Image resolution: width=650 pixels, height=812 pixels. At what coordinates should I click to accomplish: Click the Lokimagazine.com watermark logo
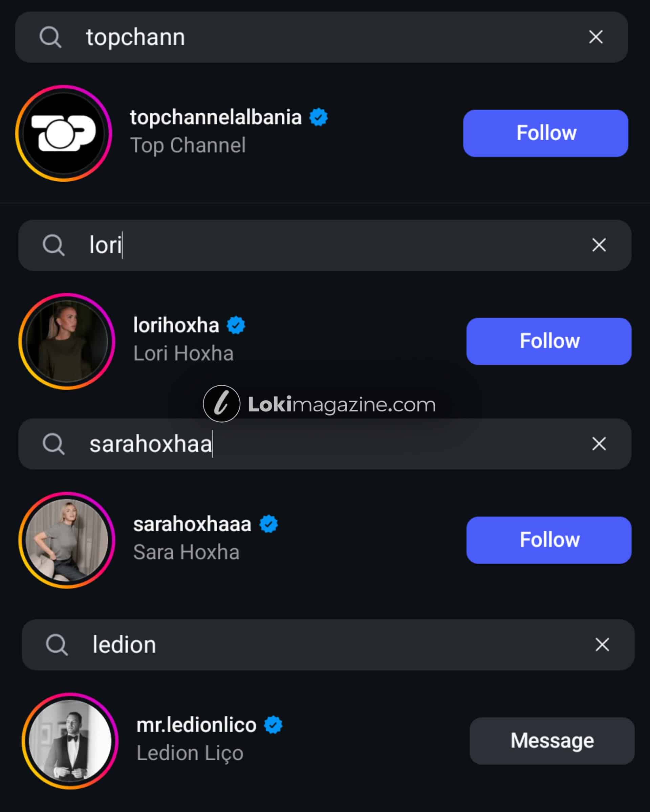(221, 404)
